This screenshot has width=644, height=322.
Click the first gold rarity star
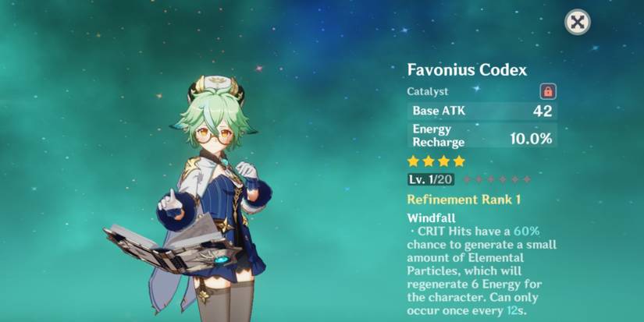point(413,161)
